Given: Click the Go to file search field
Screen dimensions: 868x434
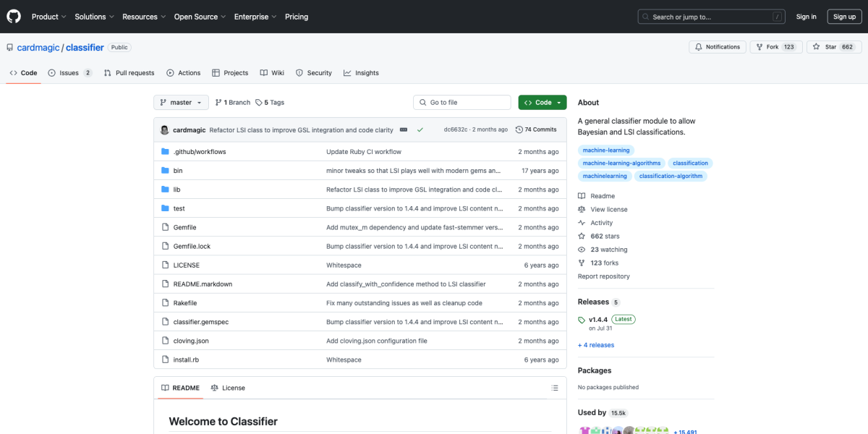Looking at the screenshot, I should tap(462, 103).
